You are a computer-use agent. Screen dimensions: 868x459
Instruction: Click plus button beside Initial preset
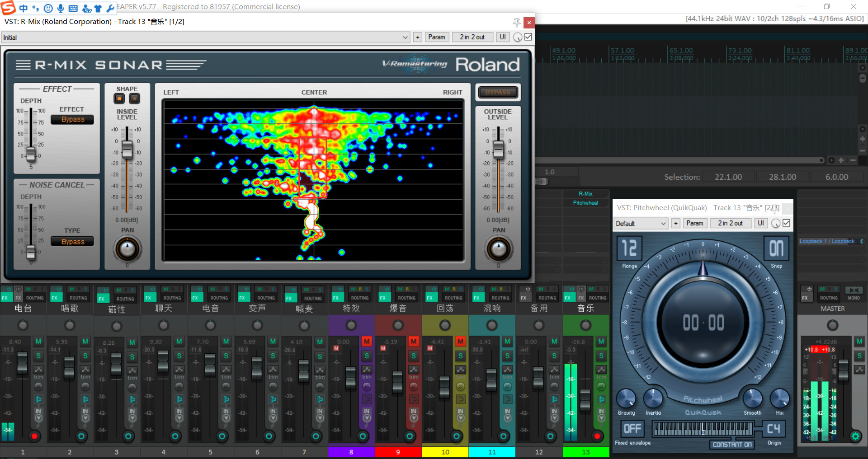tap(418, 37)
